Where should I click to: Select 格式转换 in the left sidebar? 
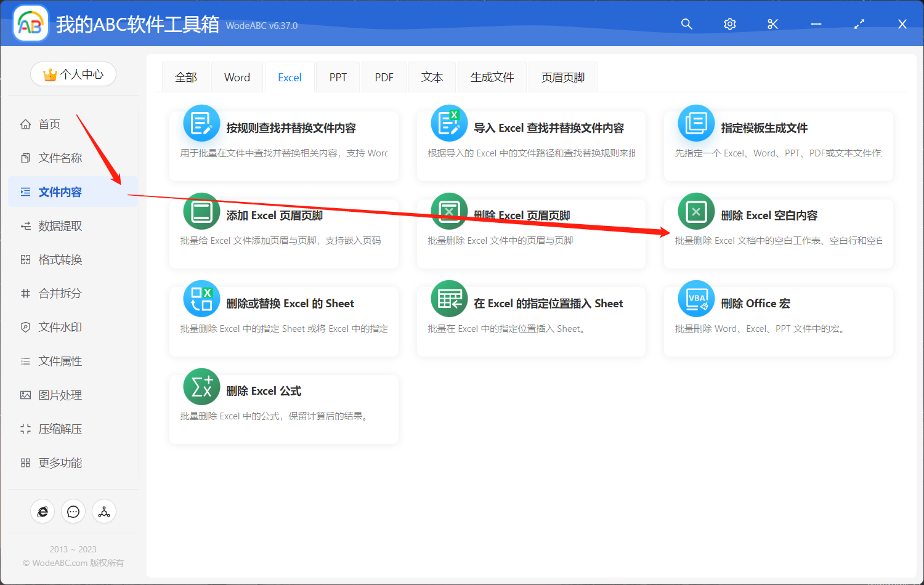pyautogui.click(x=60, y=260)
